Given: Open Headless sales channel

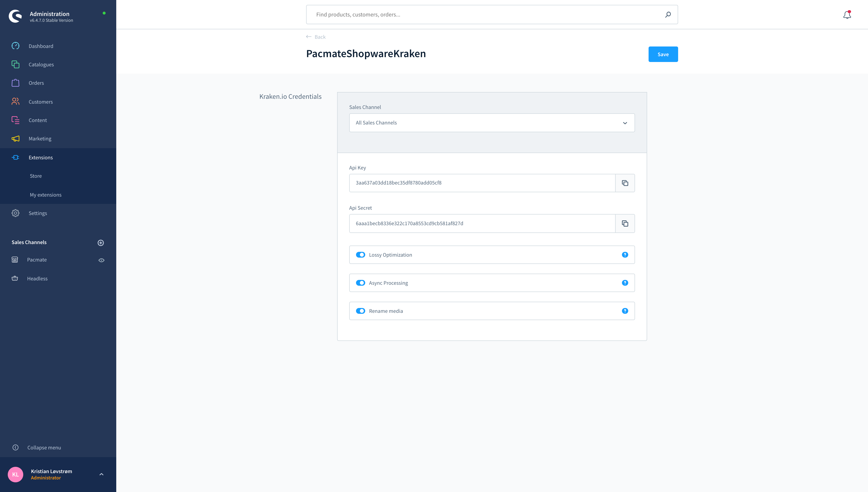Looking at the screenshot, I should tap(37, 278).
